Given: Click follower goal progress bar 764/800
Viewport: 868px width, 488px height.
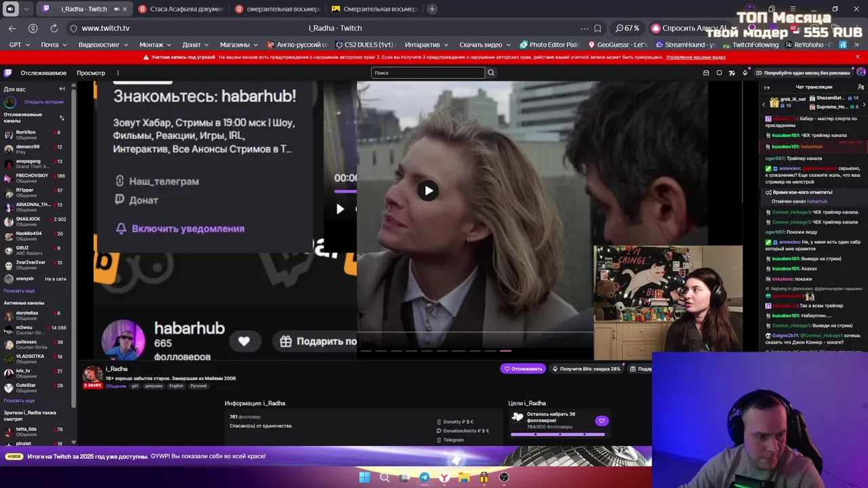Looking at the screenshot, I should 557,434.
